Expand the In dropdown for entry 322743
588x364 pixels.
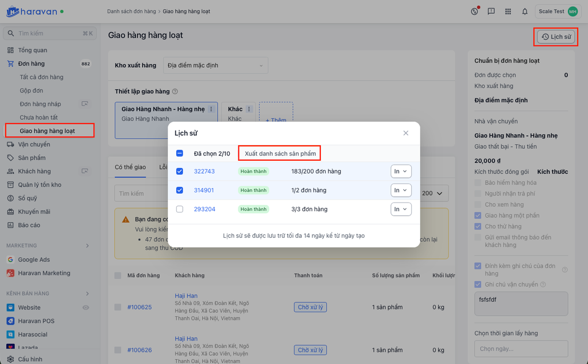click(401, 171)
